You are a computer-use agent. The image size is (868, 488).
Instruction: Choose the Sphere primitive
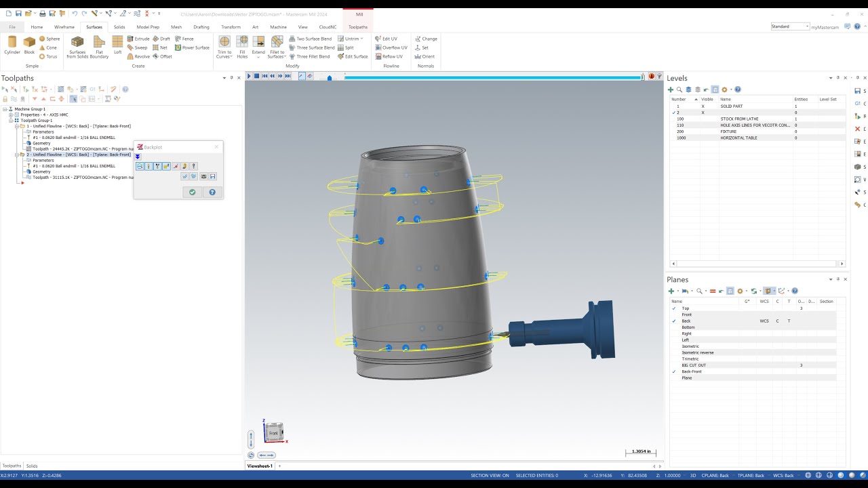(50, 39)
